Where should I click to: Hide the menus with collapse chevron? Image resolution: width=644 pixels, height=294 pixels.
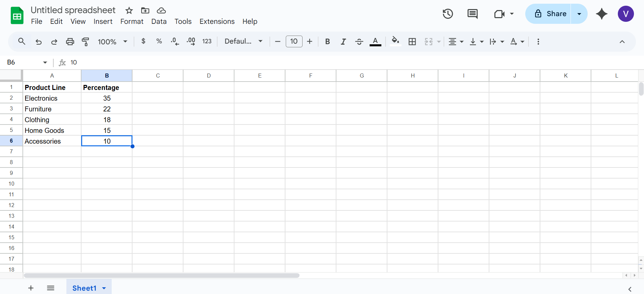pyautogui.click(x=622, y=42)
